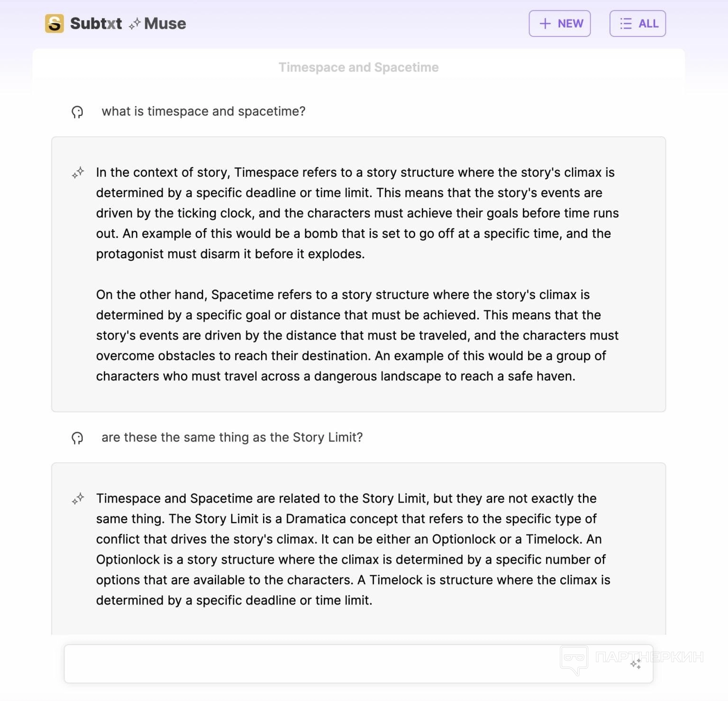Click the Subtxt brand name text
The image size is (728, 701).
pyautogui.click(x=96, y=23)
